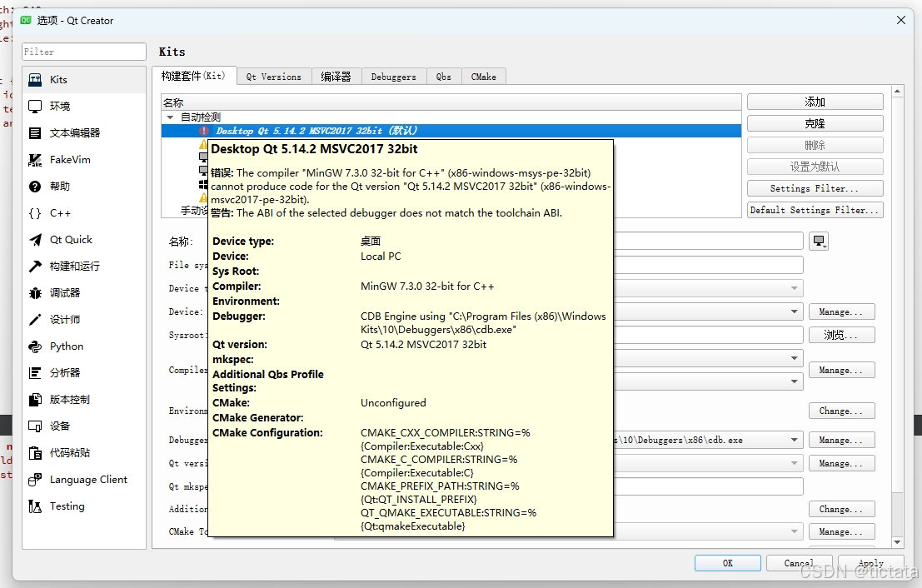Collapse the 自动检测 tree group

170,117
